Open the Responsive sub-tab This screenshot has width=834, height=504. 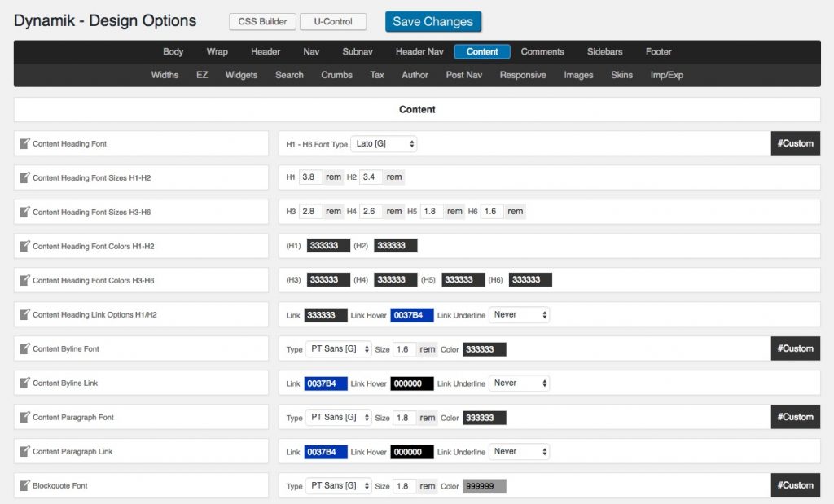click(x=523, y=75)
